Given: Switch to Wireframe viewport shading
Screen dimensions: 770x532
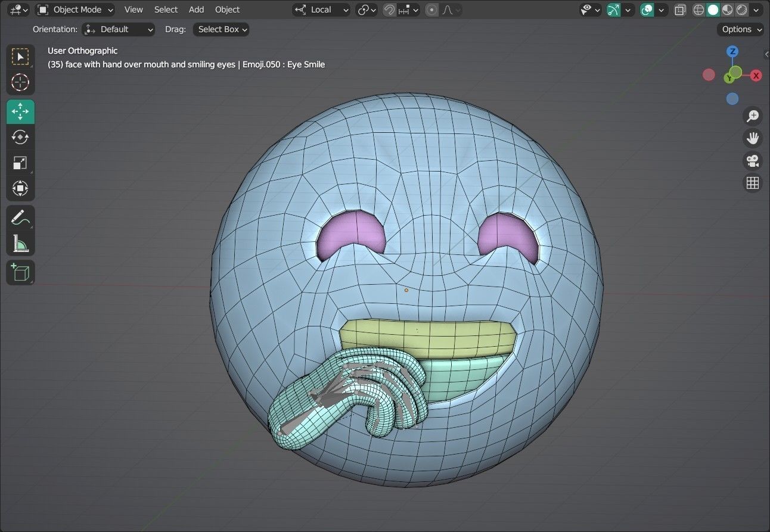Looking at the screenshot, I should pos(698,10).
